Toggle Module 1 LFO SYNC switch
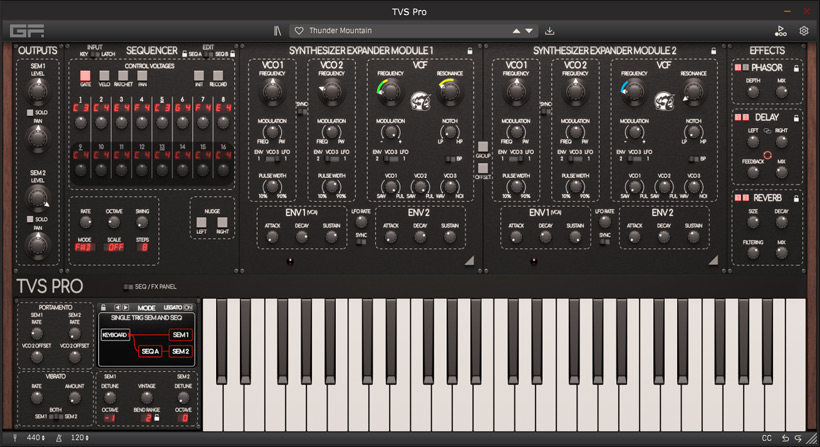Image resolution: width=820 pixels, height=447 pixels. click(360, 242)
